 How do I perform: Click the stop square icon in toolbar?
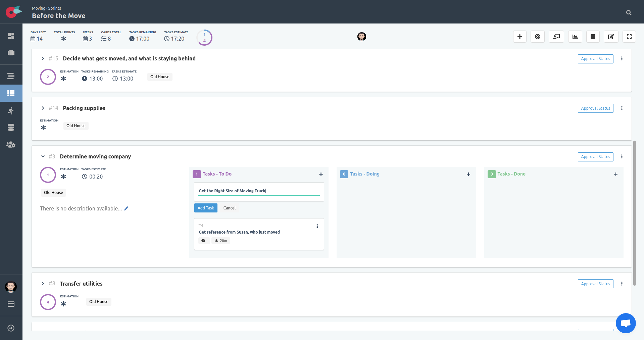593,37
